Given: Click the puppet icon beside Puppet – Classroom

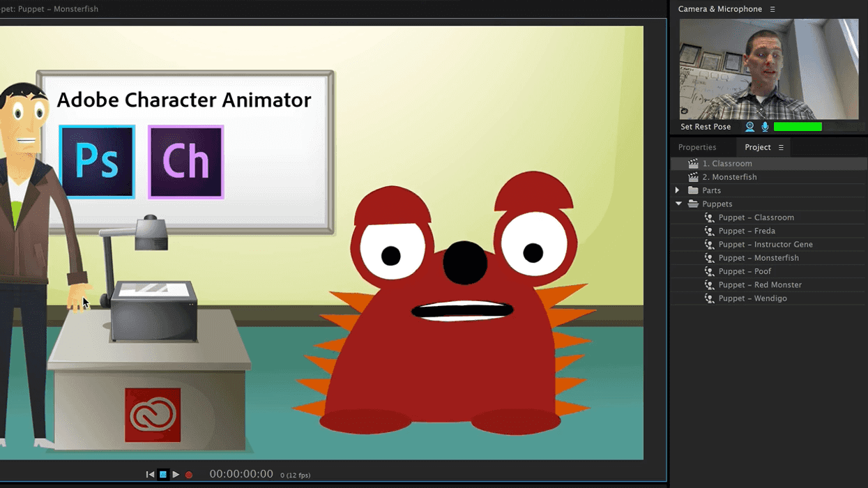Looking at the screenshot, I should click(709, 218).
